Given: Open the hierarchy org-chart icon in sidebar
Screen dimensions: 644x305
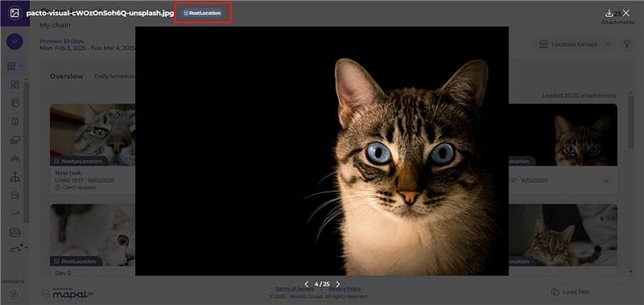Looking at the screenshot, I should tap(15, 177).
